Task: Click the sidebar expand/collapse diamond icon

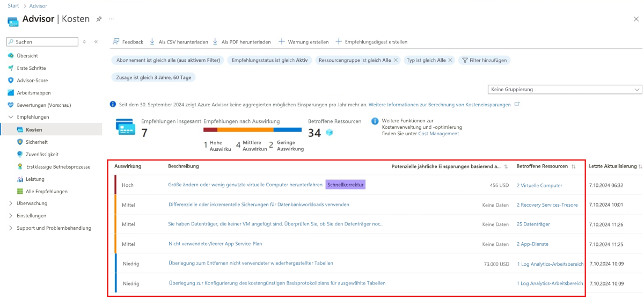Action: click(84, 41)
